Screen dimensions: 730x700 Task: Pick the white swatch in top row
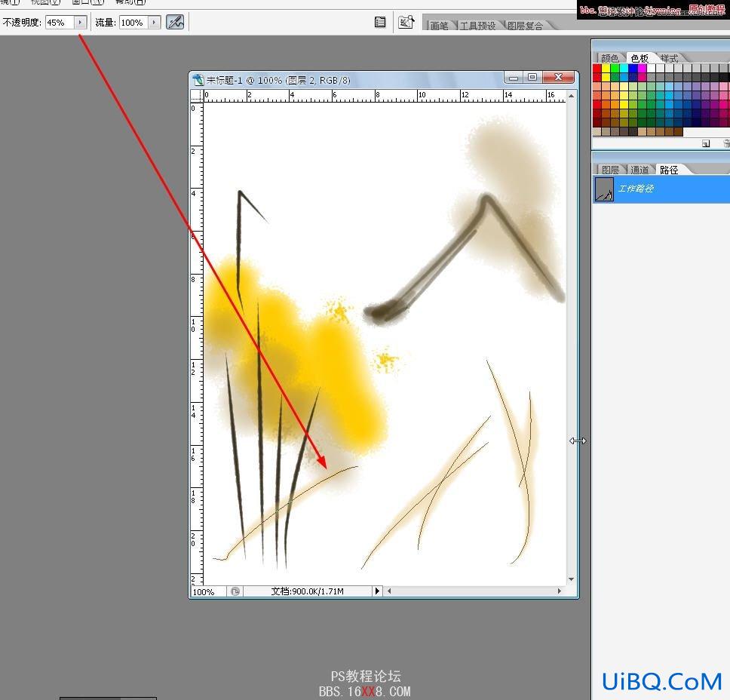652,68
